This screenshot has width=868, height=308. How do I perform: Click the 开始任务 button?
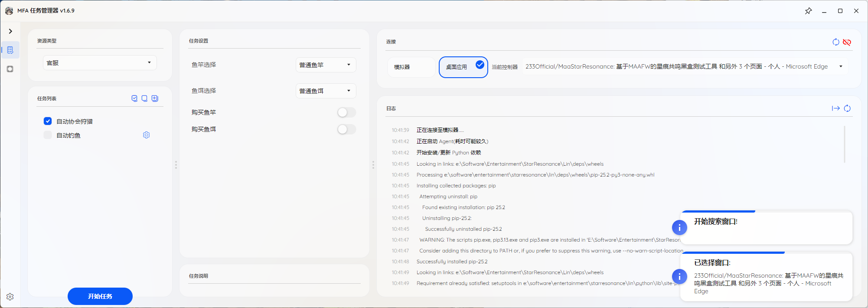click(100, 296)
